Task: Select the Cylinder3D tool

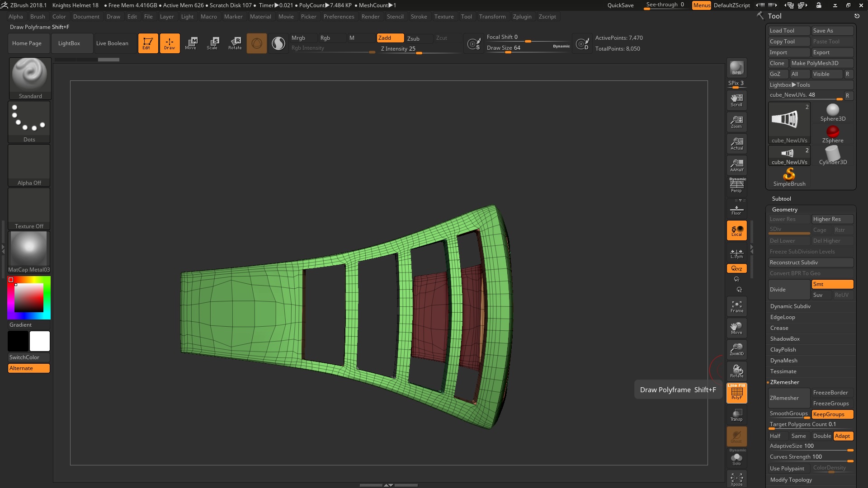Action: [x=833, y=156]
